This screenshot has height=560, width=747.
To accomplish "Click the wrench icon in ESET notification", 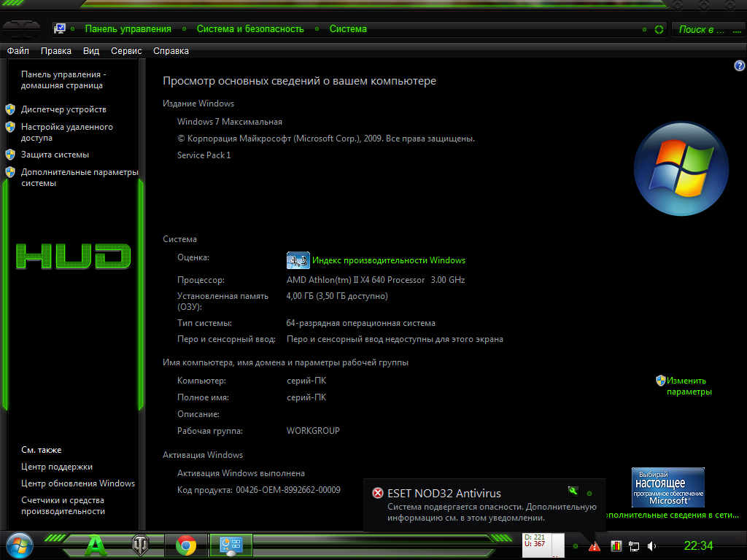I will (x=573, y=491).
